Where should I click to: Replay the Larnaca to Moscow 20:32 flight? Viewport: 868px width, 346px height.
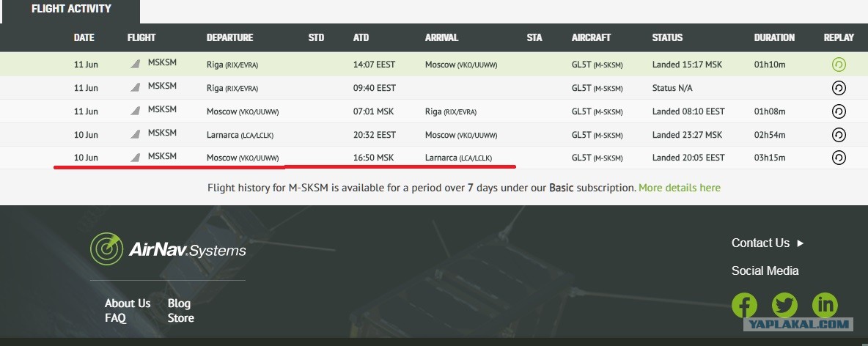coord(839,135)
